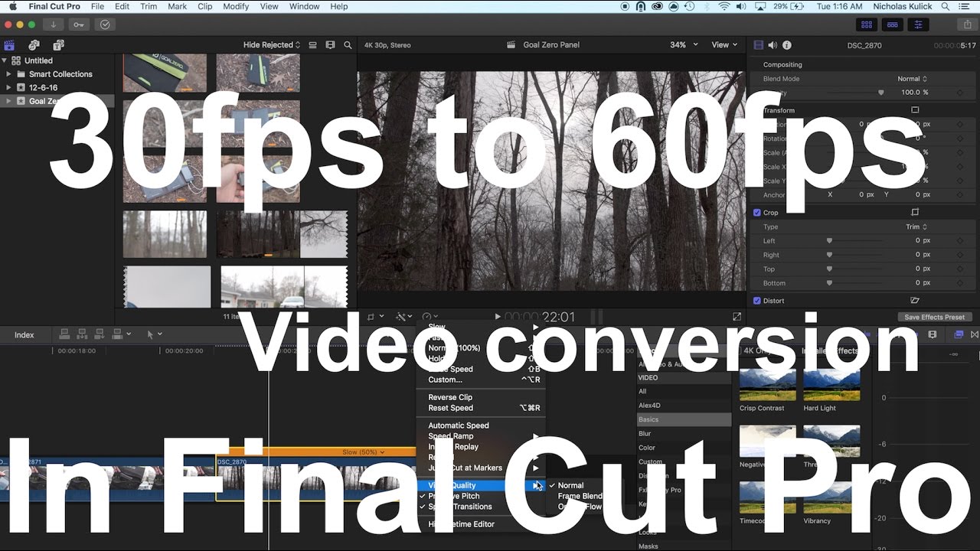980x551 pixels.
Task: Open the enhancements magic wand menu
Action: tap(403, 316)
